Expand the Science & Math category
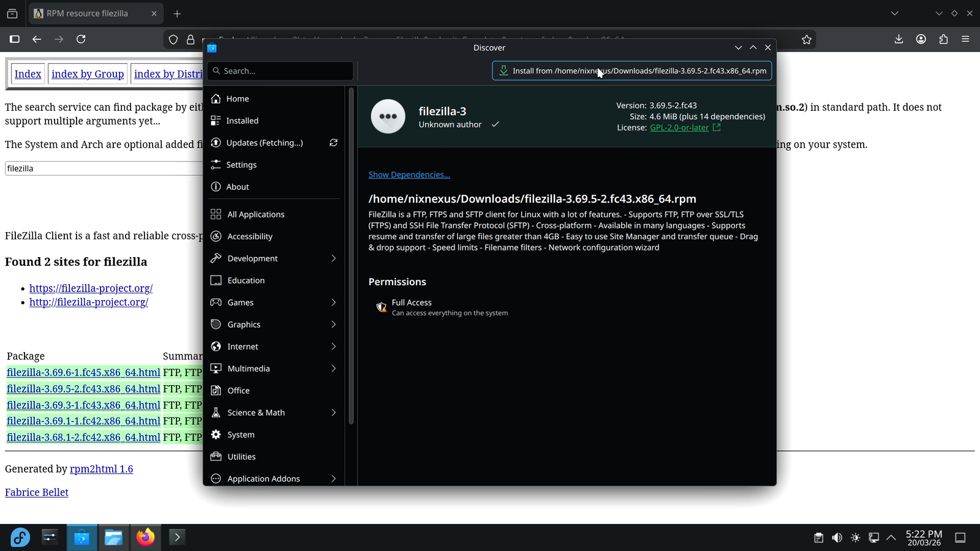 tap(333, 413)
